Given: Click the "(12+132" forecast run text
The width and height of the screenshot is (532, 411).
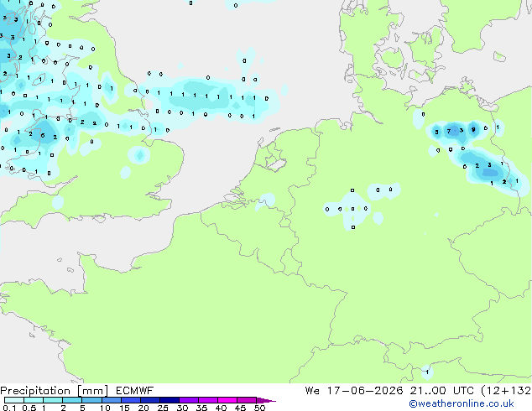Looking at the screenshot, I should coord(506,391).
